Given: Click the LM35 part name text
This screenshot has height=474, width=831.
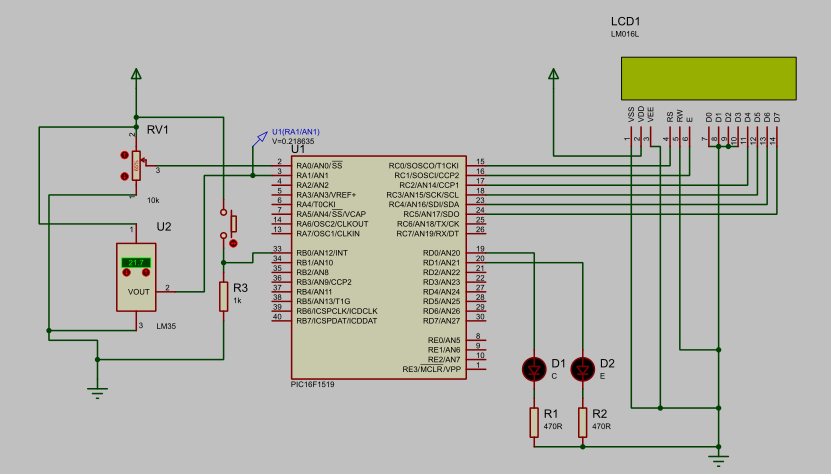Looking at the screenshot, I should click(x=166, y=326).
